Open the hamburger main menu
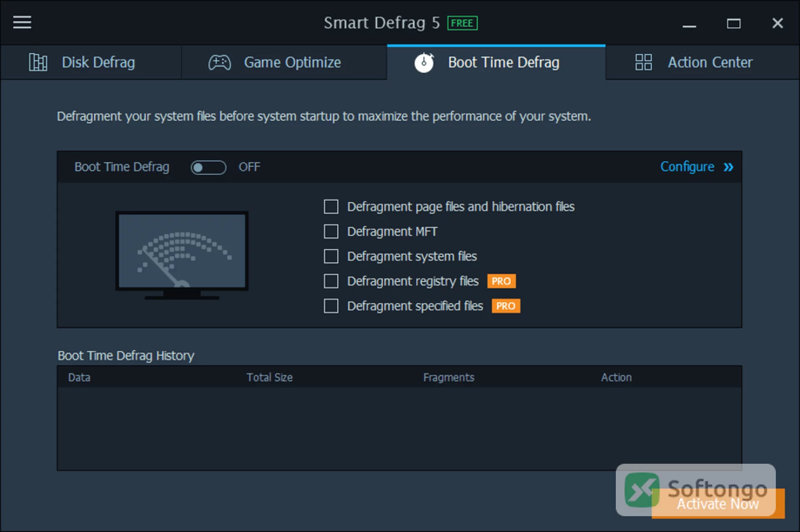 click(22, 22)
